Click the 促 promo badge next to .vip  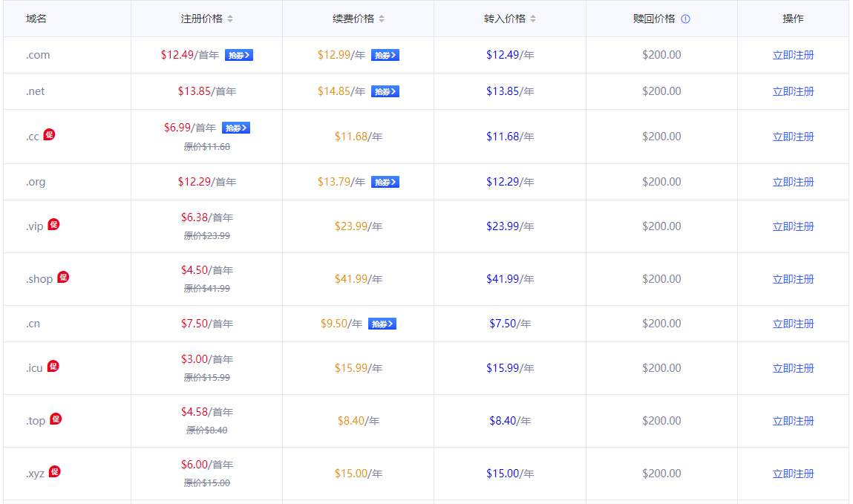(53, 224)
